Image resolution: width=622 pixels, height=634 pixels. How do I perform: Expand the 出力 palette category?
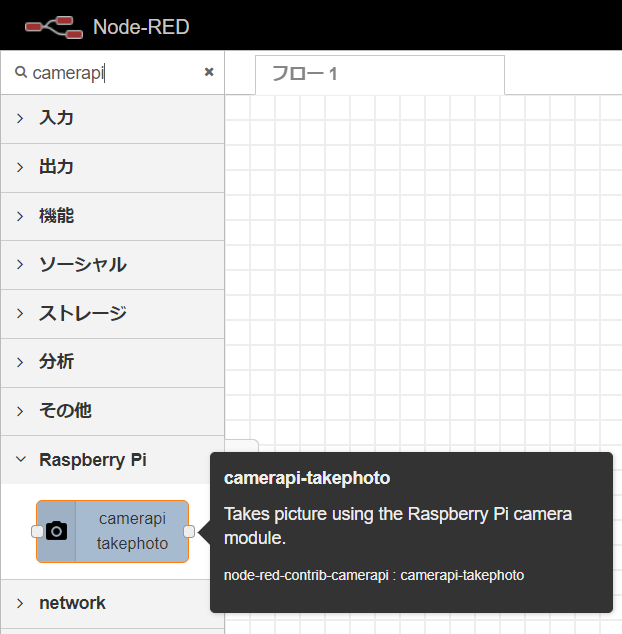click(113, 167)
